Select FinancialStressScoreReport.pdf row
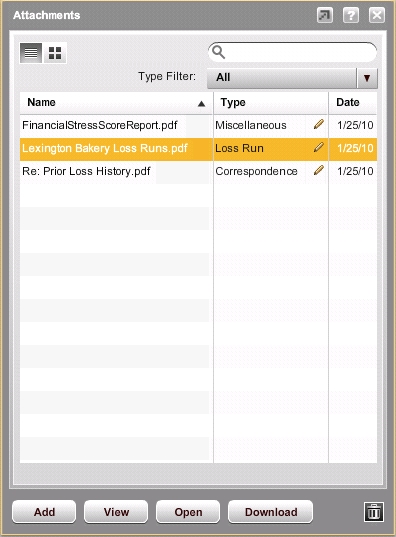The height and width of the screenshot is (537, 396). click(198, 125)
